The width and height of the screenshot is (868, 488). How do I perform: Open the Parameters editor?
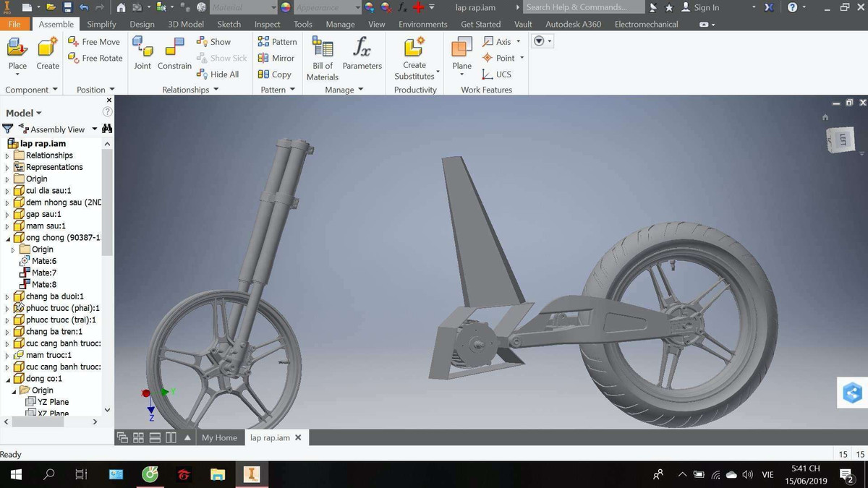click(x=362, y=54)
